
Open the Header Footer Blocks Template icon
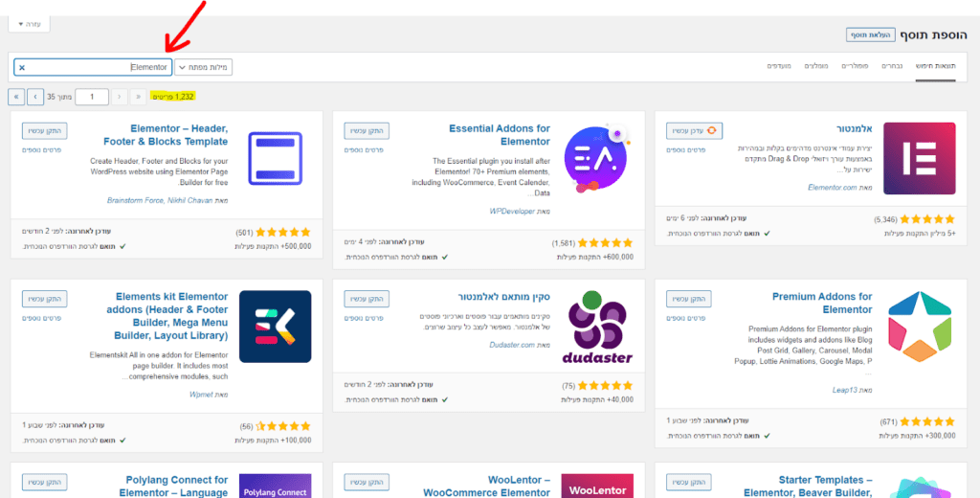click(x=275, y=158)
